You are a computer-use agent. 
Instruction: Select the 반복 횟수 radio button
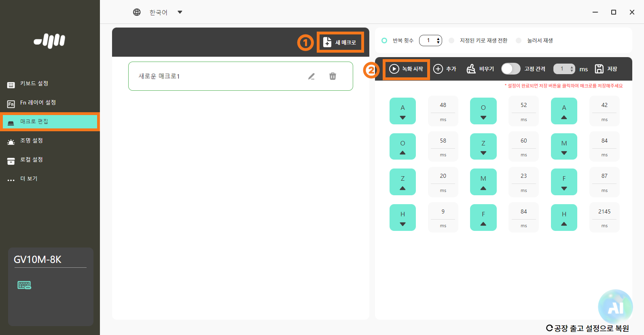(x=384, y=41)
